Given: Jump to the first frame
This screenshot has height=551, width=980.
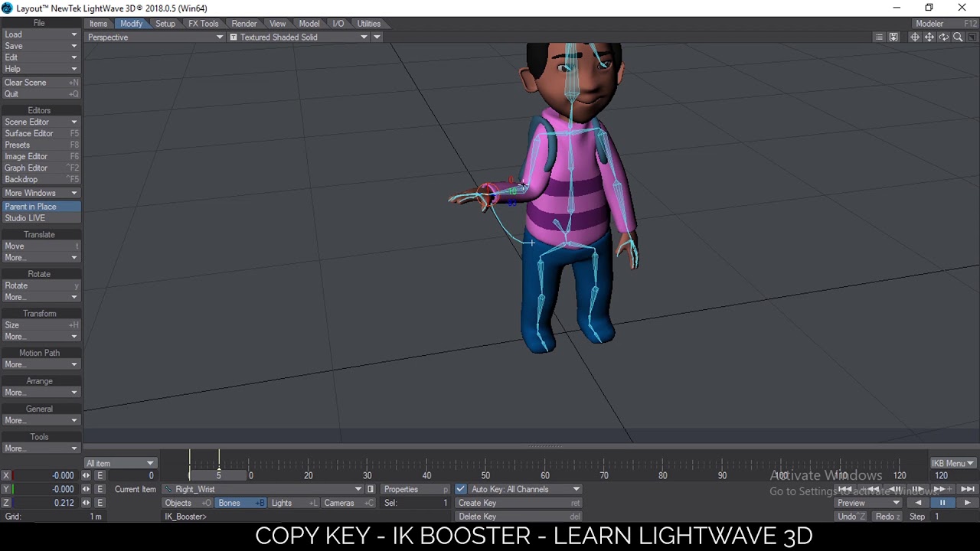Looking at the screenshot, I should click(x=845, y=489).
